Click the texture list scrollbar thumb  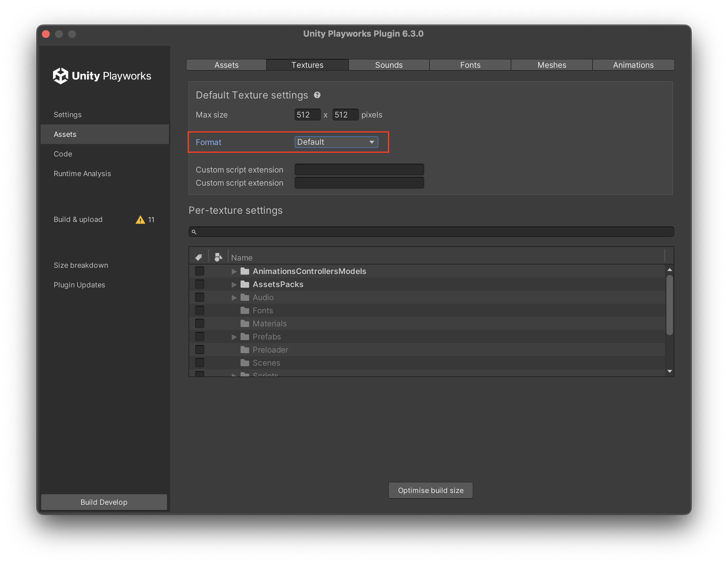669,305
